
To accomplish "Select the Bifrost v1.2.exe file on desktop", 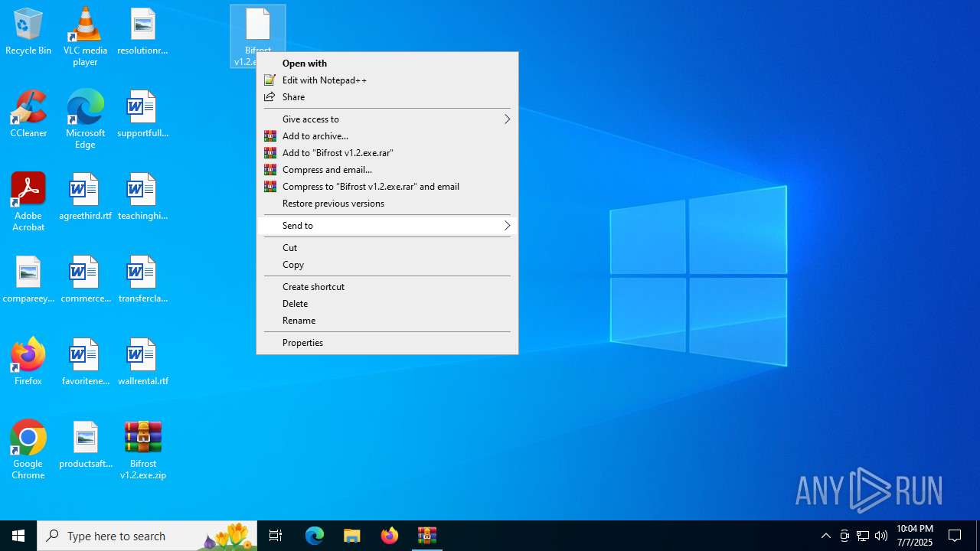I will tap(258, 31).
